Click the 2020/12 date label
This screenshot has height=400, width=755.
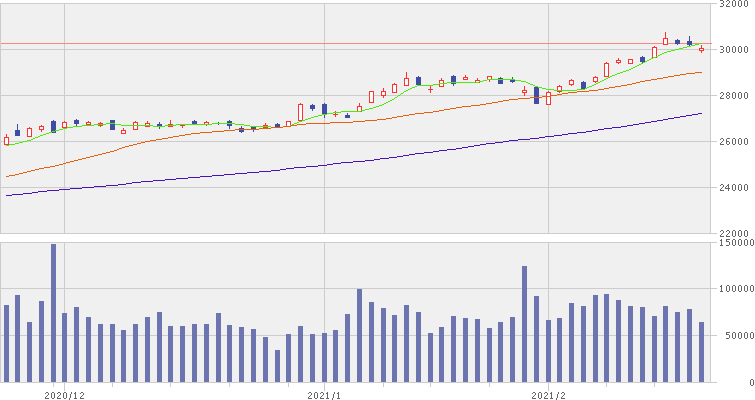click(x=65, y=394)
